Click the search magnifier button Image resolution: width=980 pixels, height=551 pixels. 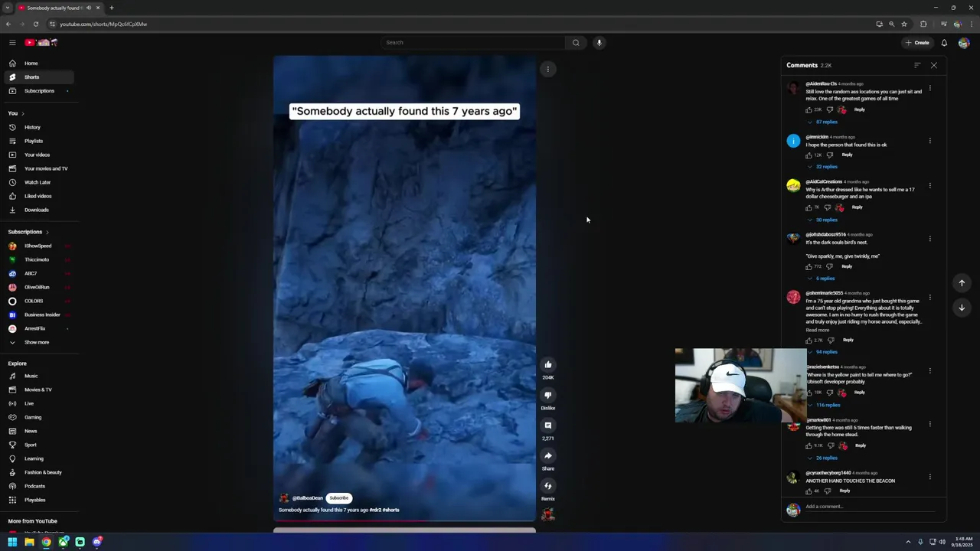click(576, 42)
